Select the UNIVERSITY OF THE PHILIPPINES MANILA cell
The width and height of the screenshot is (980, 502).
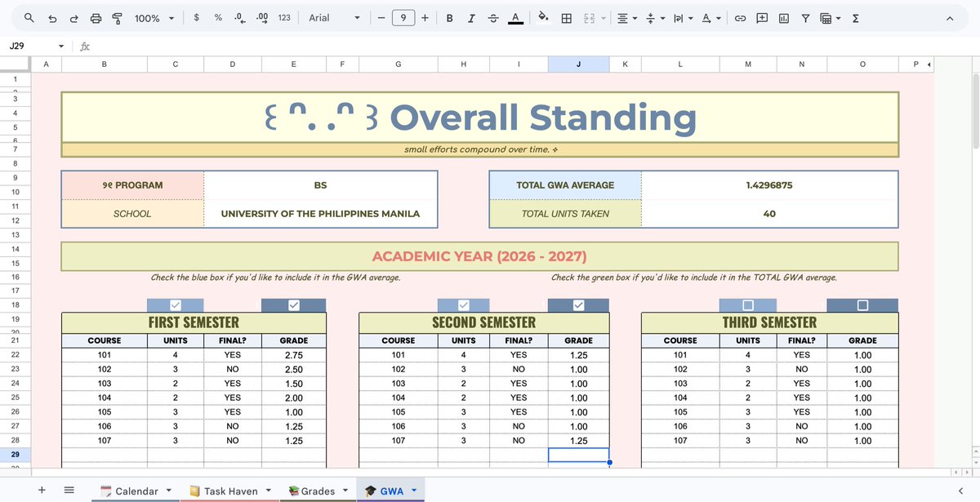[320, 214]
